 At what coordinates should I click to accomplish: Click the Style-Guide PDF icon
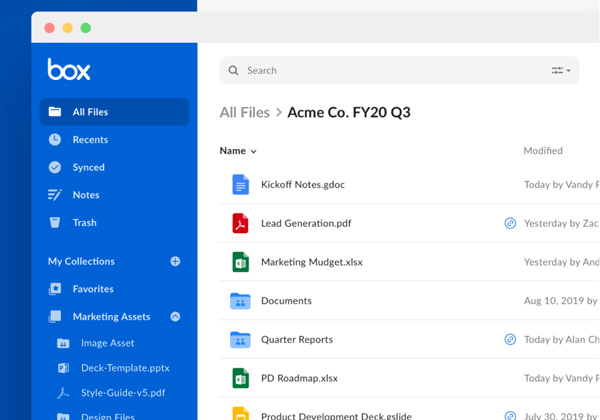pos(63,393)
